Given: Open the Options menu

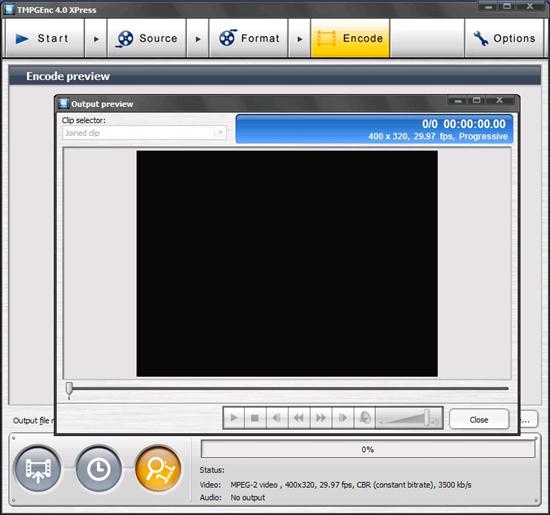Looking at the screenshot, I should 504,38.
